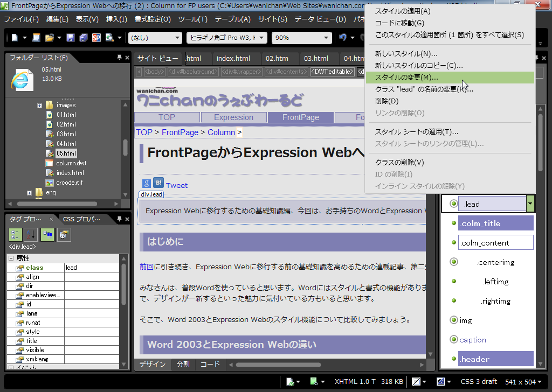Click the horizontal scrollbar in design view
This screenshot has width=552, height=392.
(279, 365)
